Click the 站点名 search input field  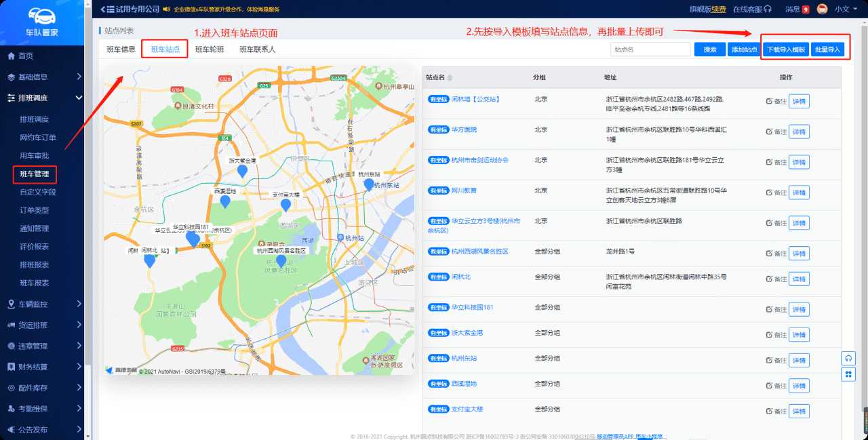[x=650, y=49]
